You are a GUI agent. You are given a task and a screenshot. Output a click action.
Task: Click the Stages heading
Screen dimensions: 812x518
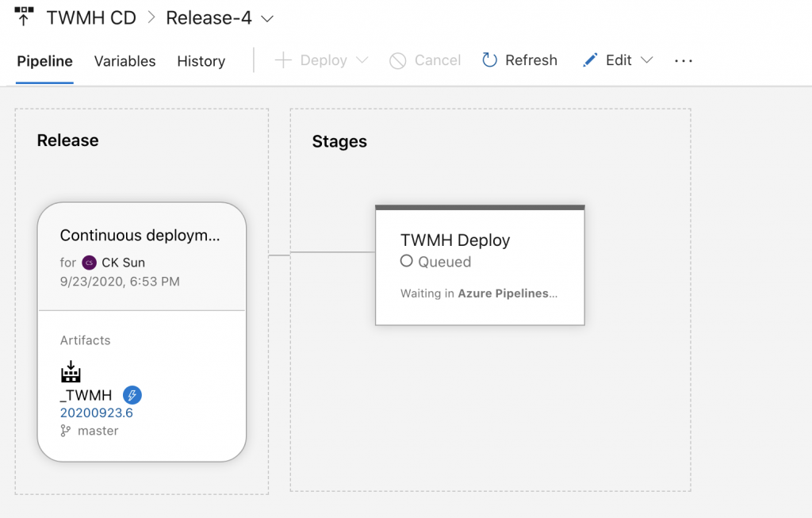tap(339, 141)
